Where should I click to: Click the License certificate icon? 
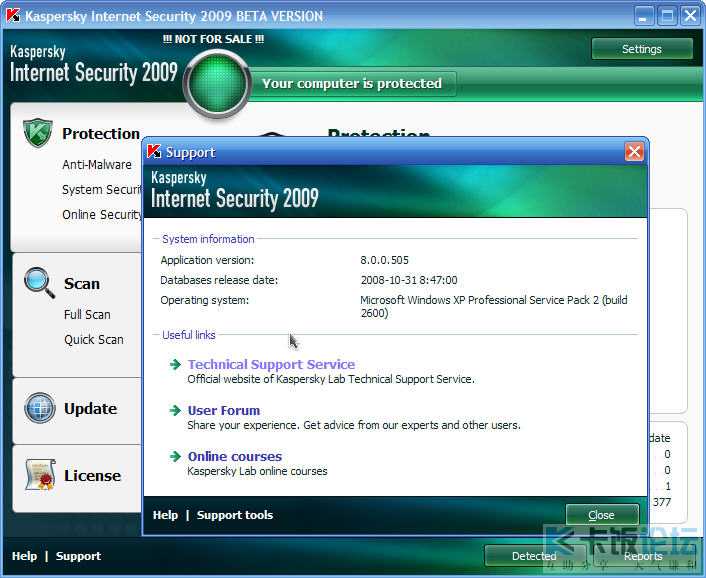[x=41, y=474]
